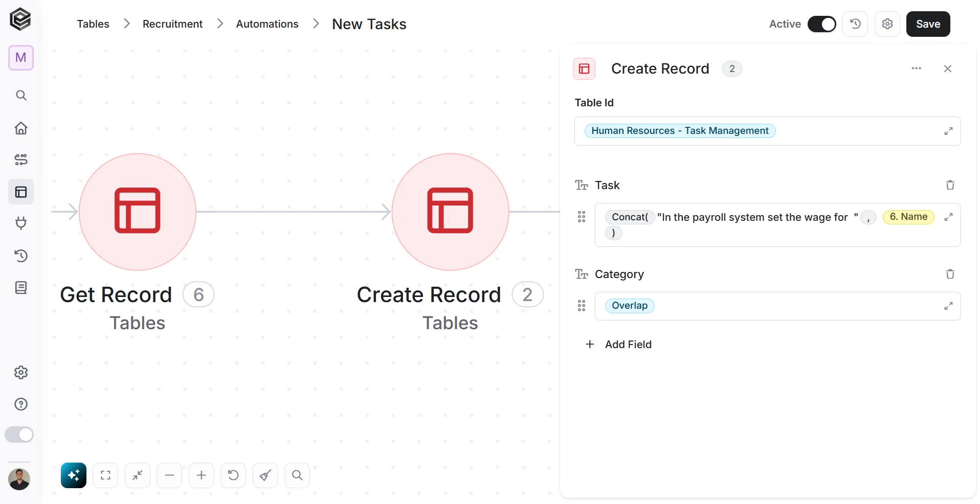
Task: Open the user profile photo
Action: pyautogui.click(x=19, y=479)
